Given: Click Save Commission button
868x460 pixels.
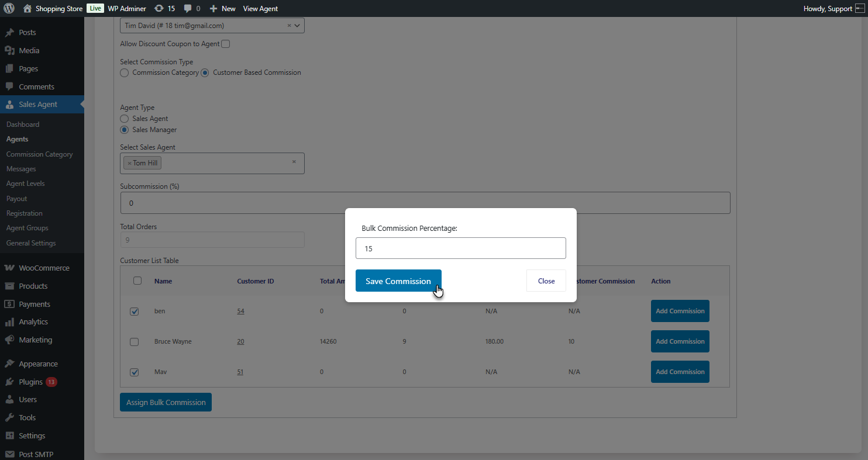Looking at the screenshot, I should click(x=398, y=281).
